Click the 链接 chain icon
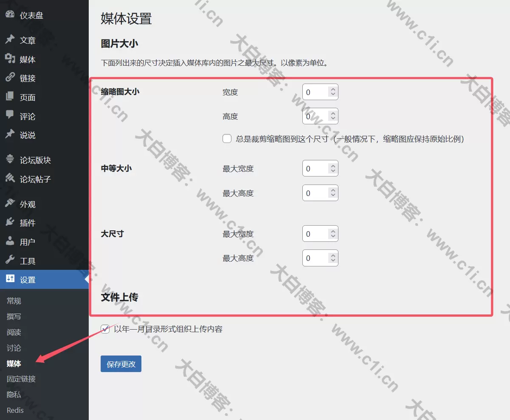 pos(10,78)
